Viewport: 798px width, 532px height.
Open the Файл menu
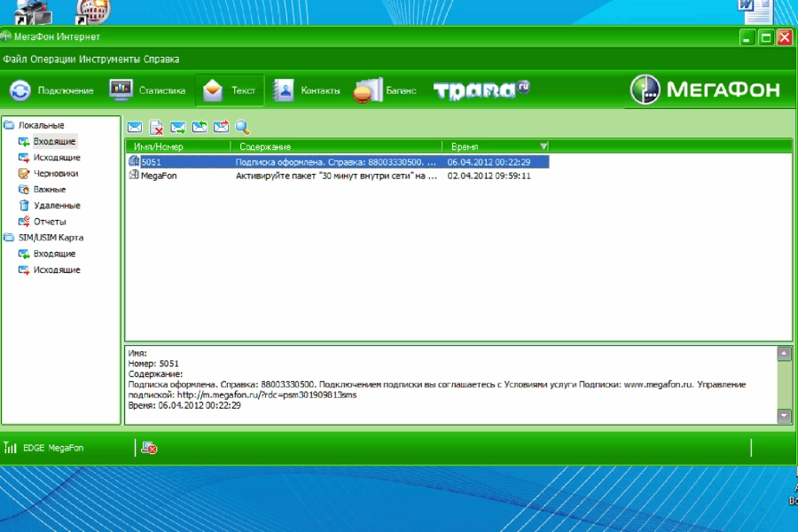[15, 59]
